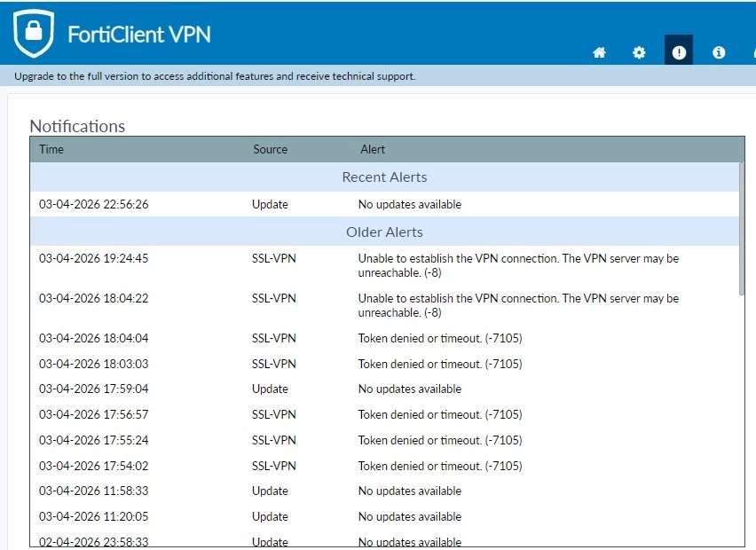Select timestamp 03-04-2026 18:04:22

click(93, 298)
